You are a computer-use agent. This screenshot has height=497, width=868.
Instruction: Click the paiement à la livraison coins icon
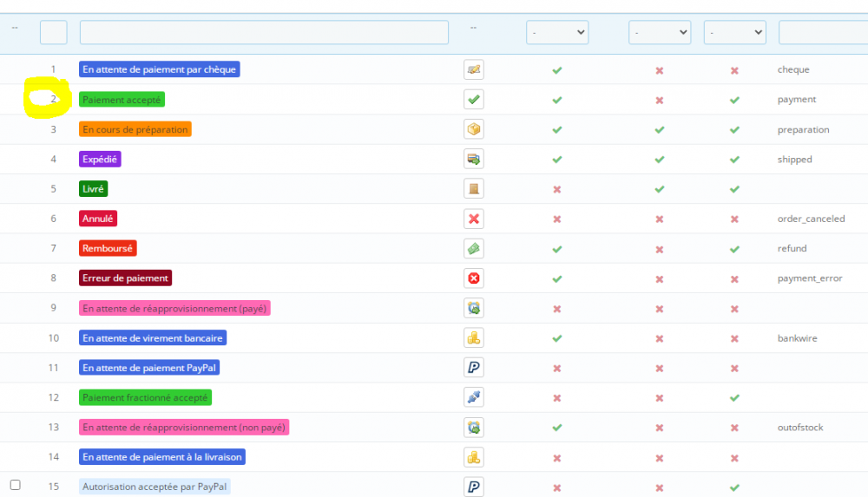474,457
